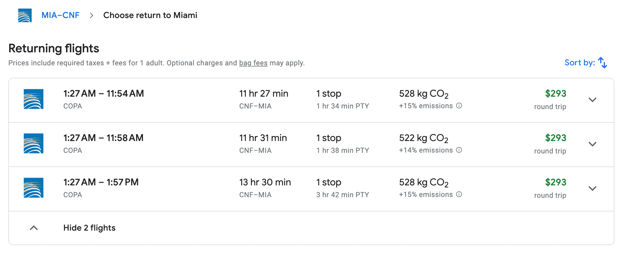Open emissions info icon for 522 kg flight
This screenshot has height=272, width=644.
tap(459, 150)
